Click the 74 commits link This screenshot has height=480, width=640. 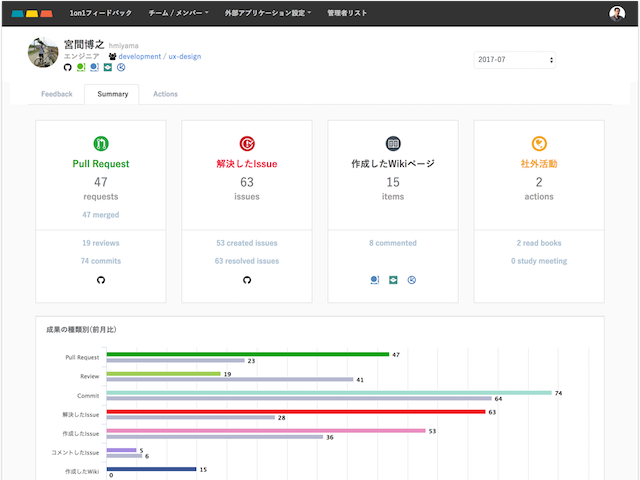click(x=101, y=261)
